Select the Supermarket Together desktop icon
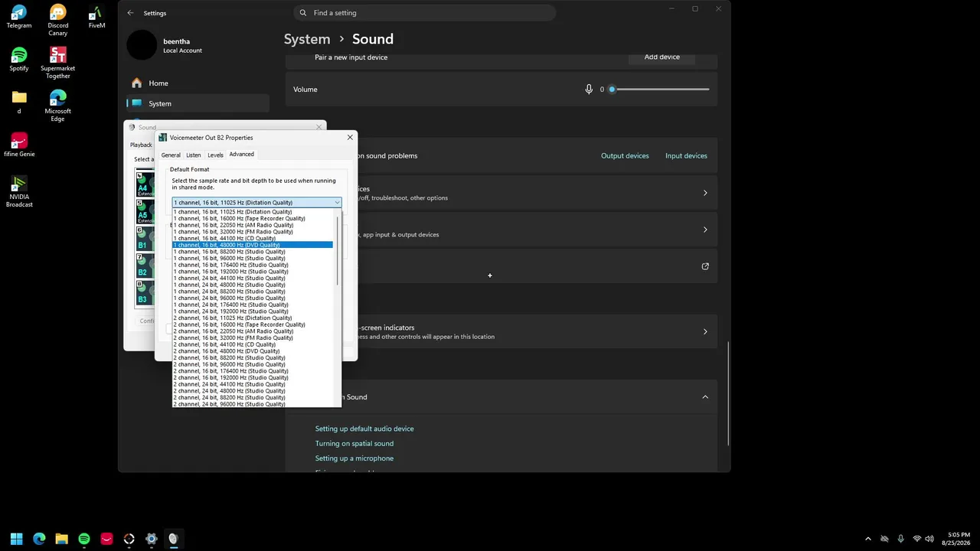 57,63
